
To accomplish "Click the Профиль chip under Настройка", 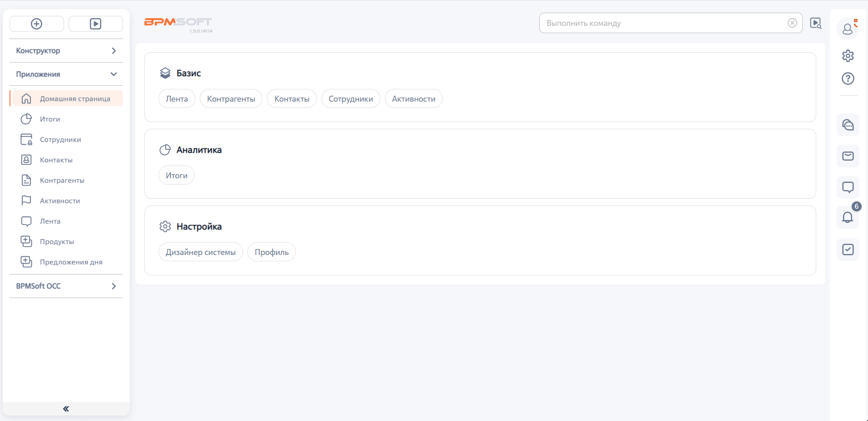I will 271,252.
